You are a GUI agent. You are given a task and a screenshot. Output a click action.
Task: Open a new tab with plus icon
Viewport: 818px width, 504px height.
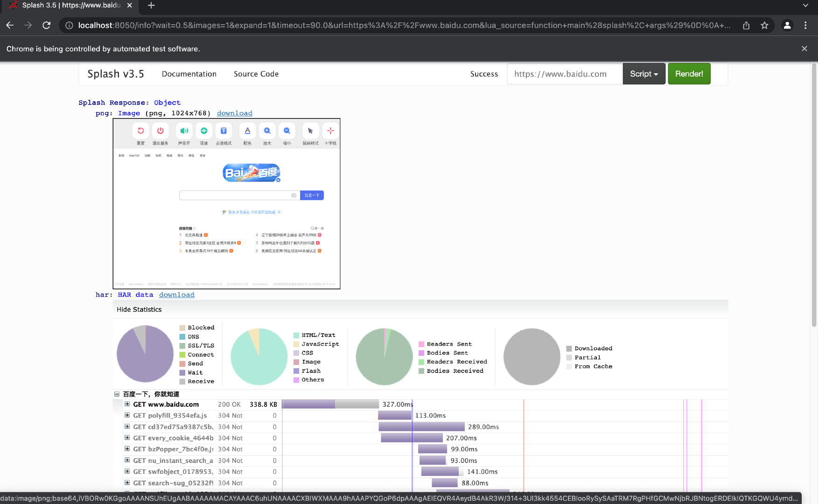[x=151, y=6]
